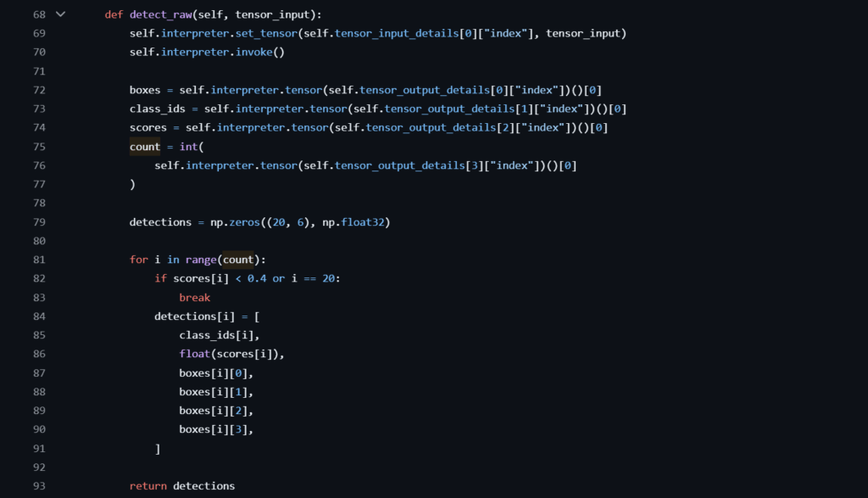The image size is (868, 498).
Task: Click the detect_raw function name
Action: pyautogui.click(x=160, y=15)
